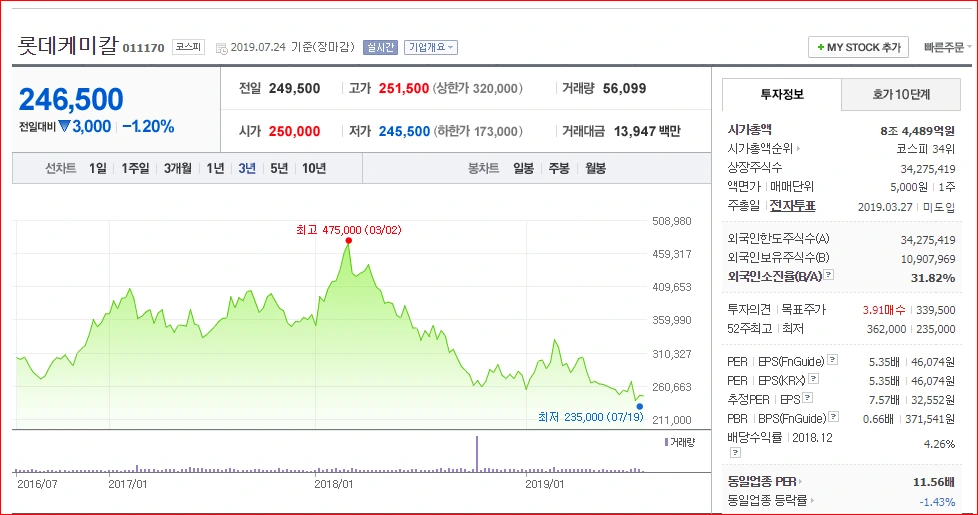
Task: Open the 빠른주문 quick order dropdown
Action: pos(947,47)
